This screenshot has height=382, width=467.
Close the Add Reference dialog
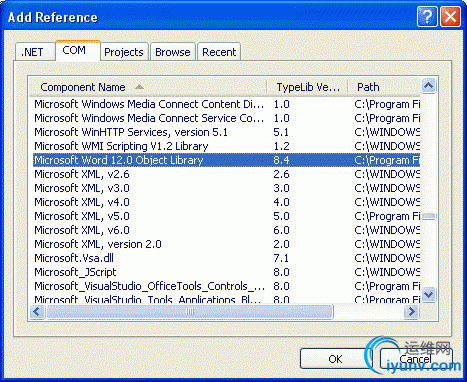pyautogui.click(x=450, y=16)
